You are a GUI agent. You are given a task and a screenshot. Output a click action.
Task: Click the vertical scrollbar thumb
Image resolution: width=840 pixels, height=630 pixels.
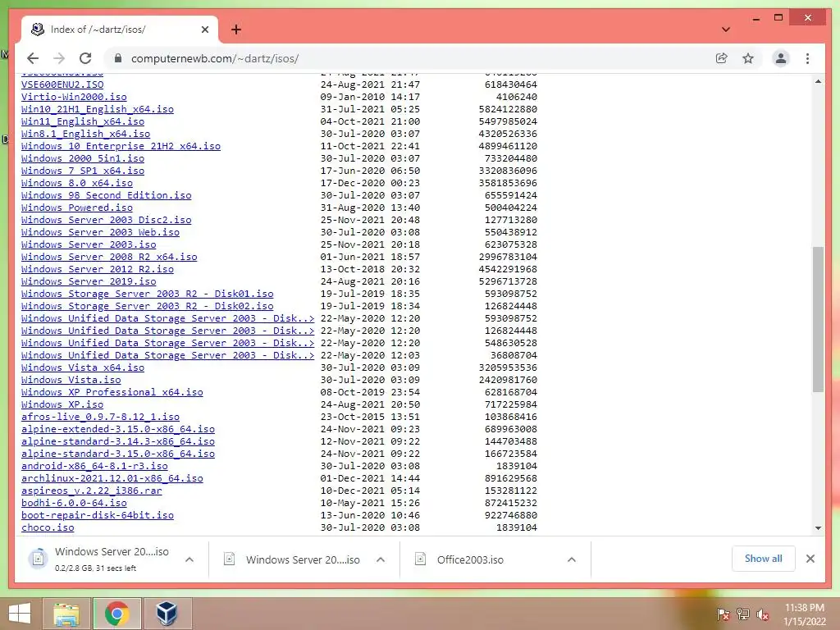coord(818,319)
